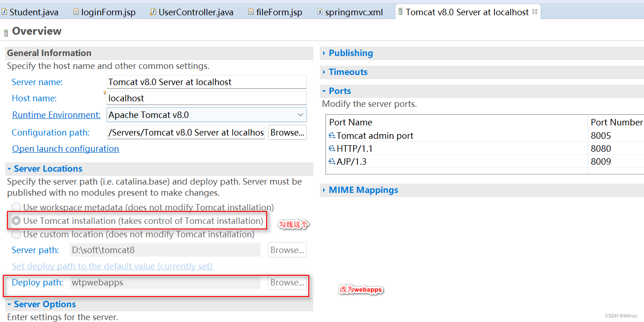Click the Port Name column header
Image resolution: width=644 pixels, height=322 pixels.
tap(457, 122)
